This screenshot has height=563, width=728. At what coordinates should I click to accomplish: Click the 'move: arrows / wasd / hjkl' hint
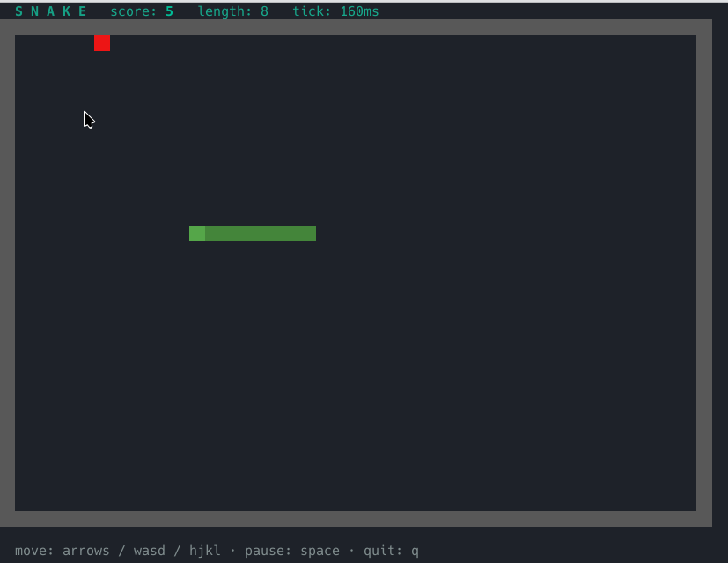pos(117,551)
